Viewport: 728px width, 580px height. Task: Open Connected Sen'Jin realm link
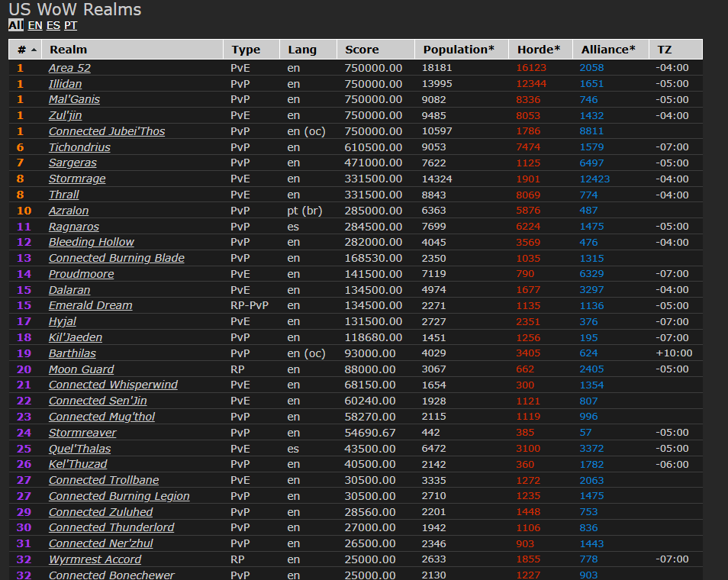point(98,401)
